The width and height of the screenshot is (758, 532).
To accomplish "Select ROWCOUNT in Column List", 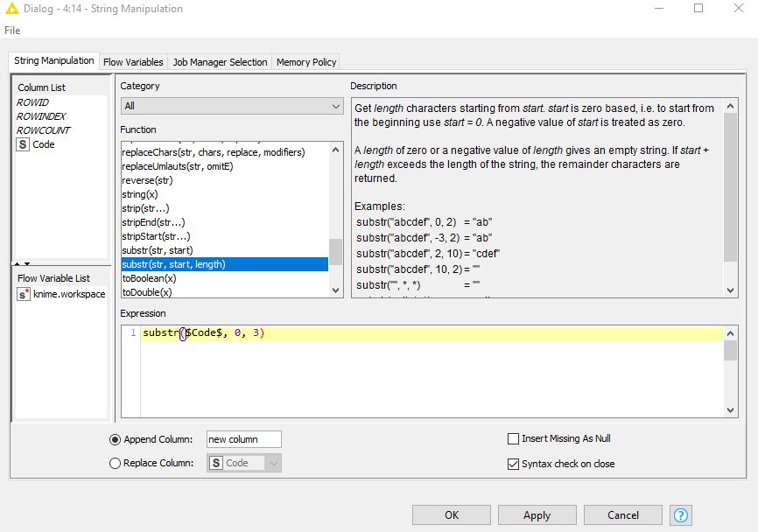I will [43, 130].
